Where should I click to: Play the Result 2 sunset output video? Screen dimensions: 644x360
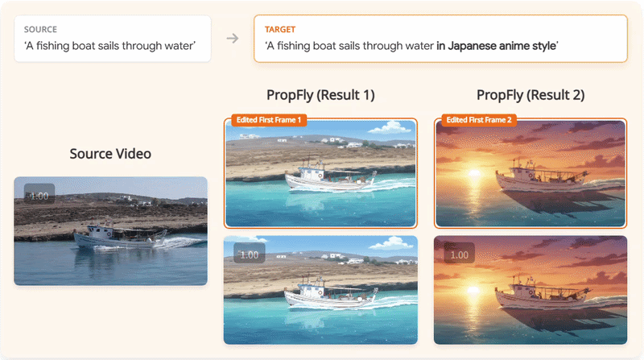(530, 290)
